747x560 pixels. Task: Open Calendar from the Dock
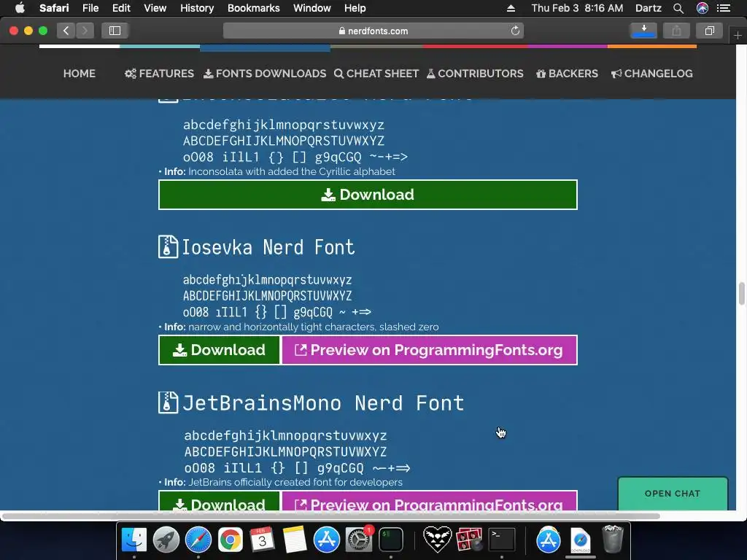tap(262, 540)
